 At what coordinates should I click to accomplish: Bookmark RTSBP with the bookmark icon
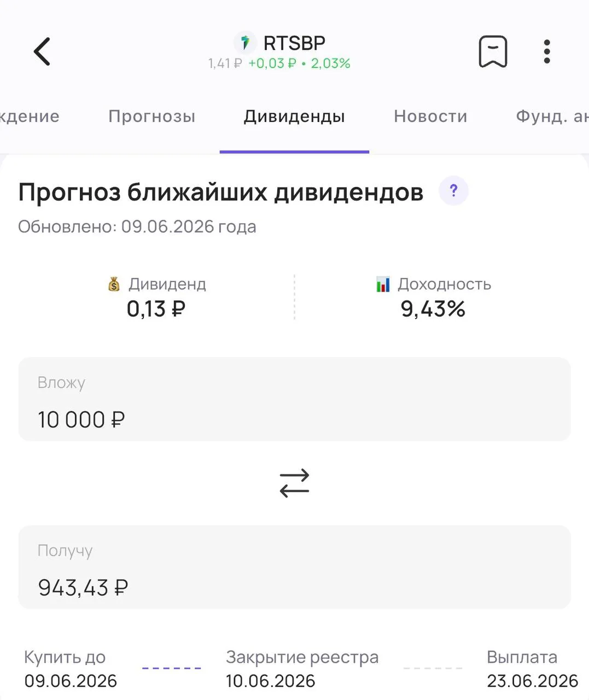pos(493,51)
